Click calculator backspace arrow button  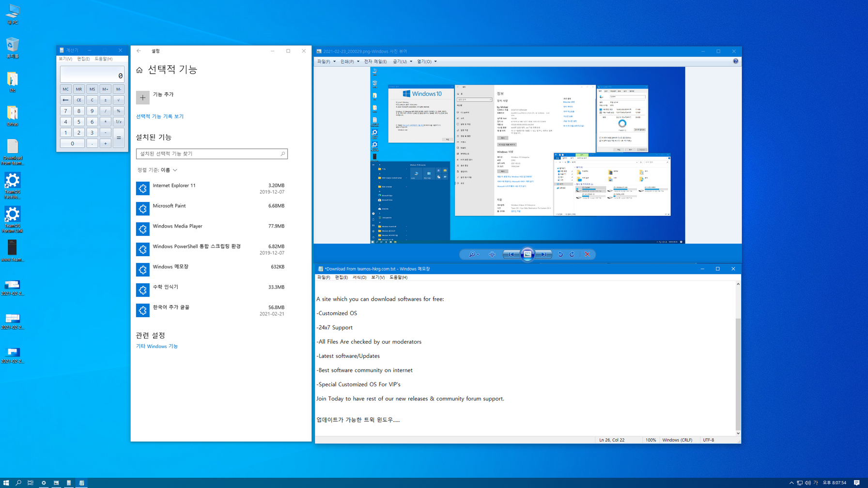(x=65, y=100)
